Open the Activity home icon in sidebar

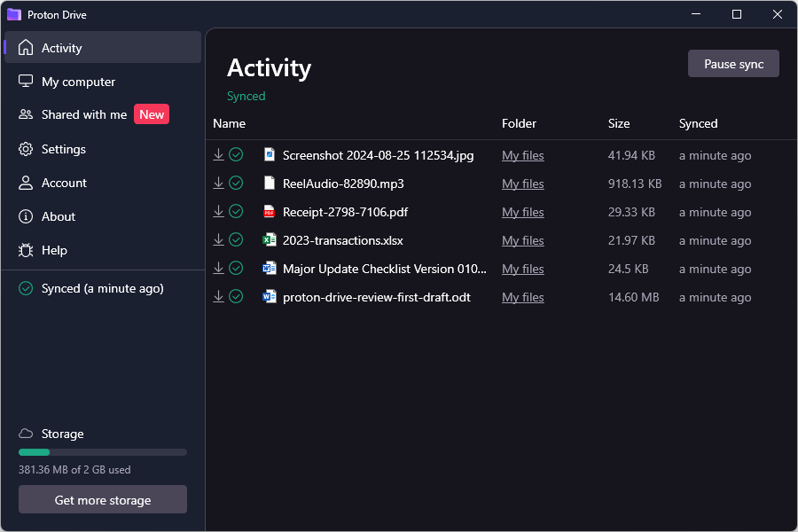(26, 47)
